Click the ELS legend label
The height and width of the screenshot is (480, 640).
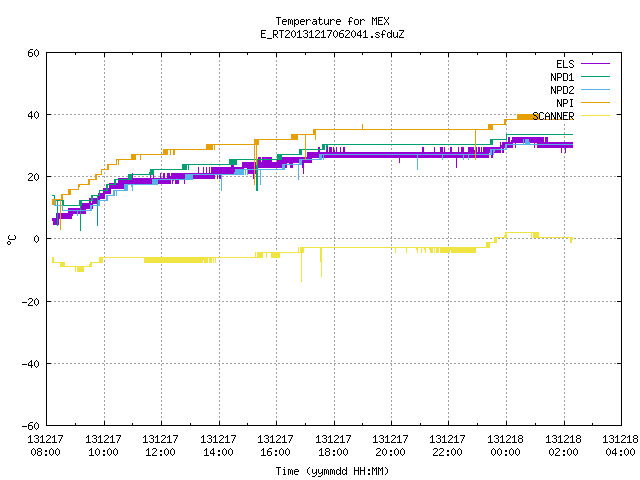click(565, 64)
